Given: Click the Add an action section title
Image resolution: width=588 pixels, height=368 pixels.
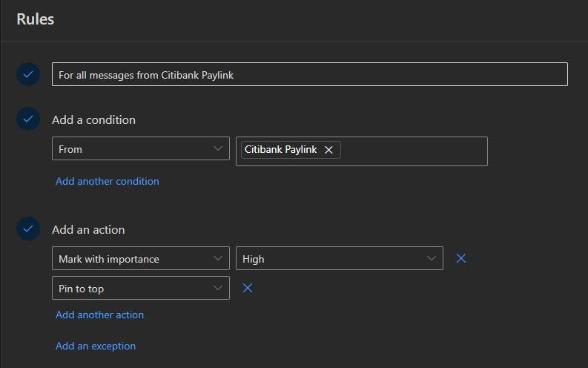Looking at the screenshot, I should point(88,230).
